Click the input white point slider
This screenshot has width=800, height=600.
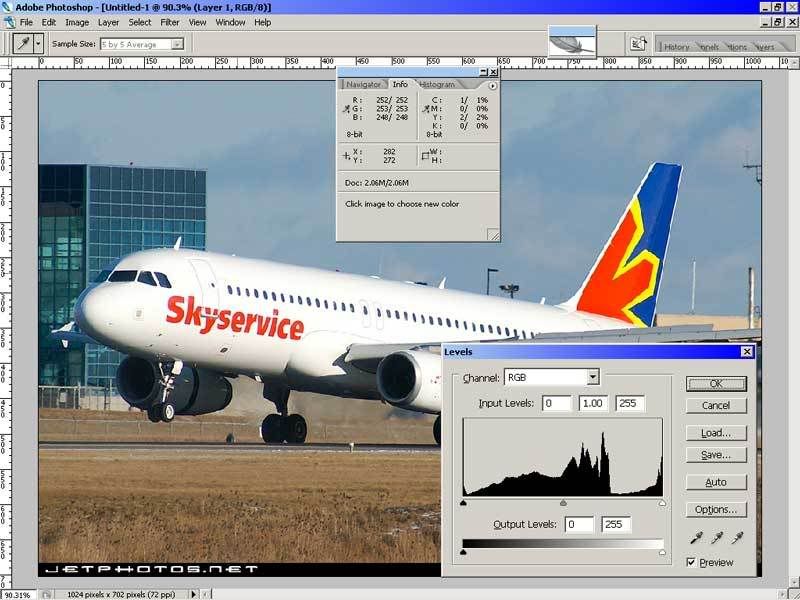(662, 503)
